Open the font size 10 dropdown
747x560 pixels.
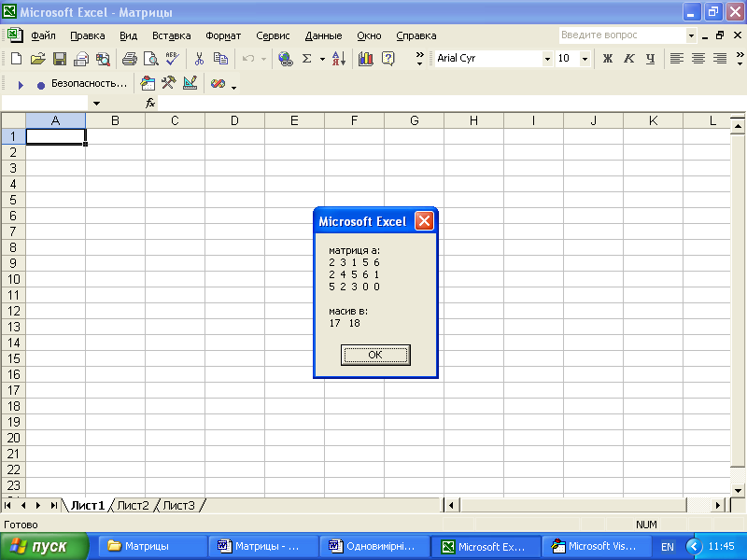point(585,59)
